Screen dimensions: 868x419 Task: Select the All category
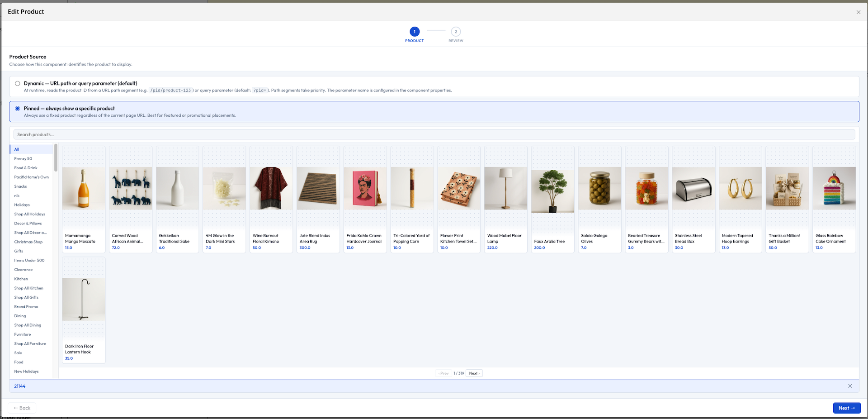pos(31,149)
